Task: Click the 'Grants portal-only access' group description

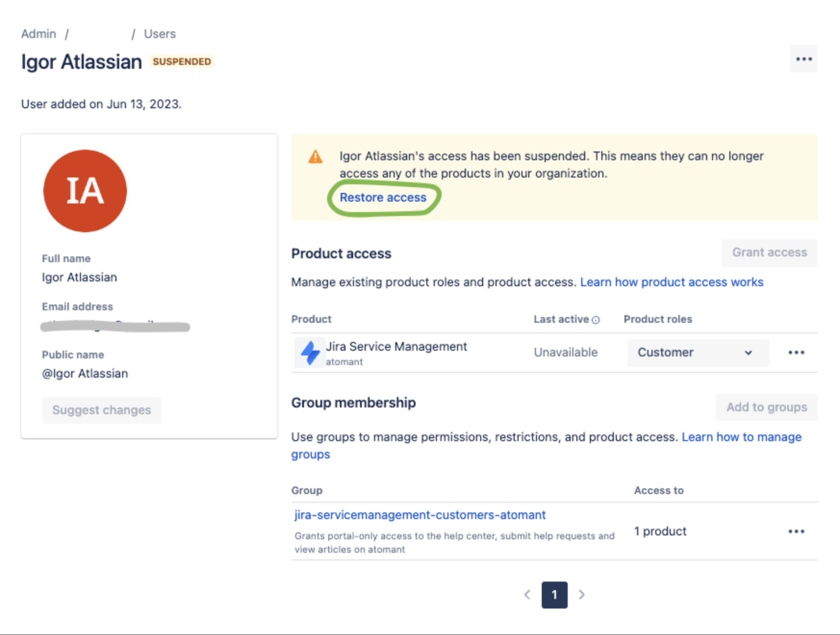Action: click(x=455, y=543)
